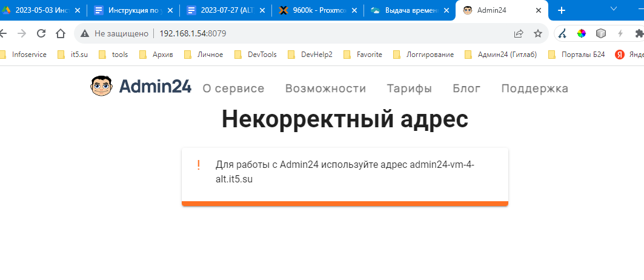Expand the tab search chevron

point(614,8)
